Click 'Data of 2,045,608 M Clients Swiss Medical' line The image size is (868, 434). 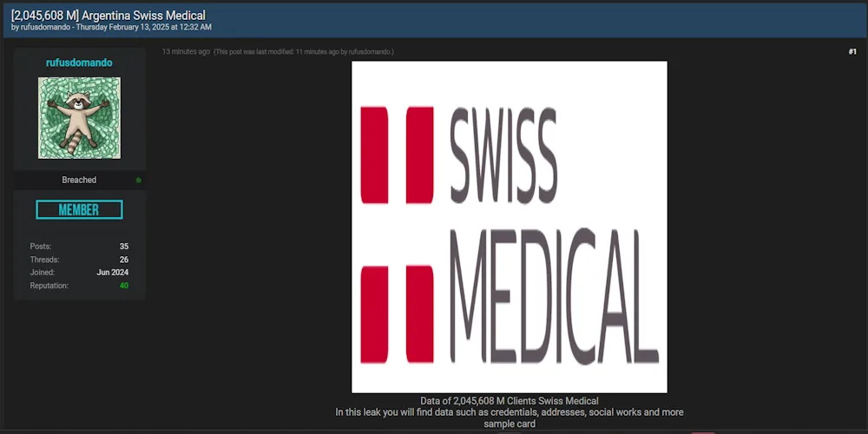(510, 401)
